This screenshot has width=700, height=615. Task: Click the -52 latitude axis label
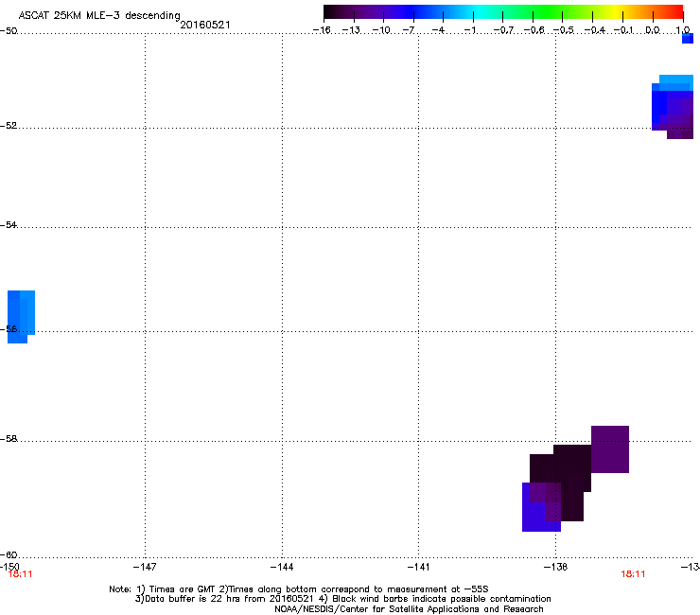pyautogui.click(x=9, y=126)
